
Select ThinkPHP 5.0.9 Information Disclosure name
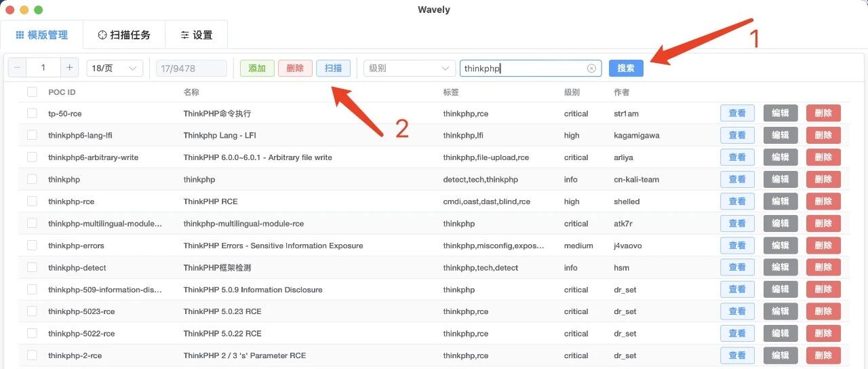click(x=253, y=290)
